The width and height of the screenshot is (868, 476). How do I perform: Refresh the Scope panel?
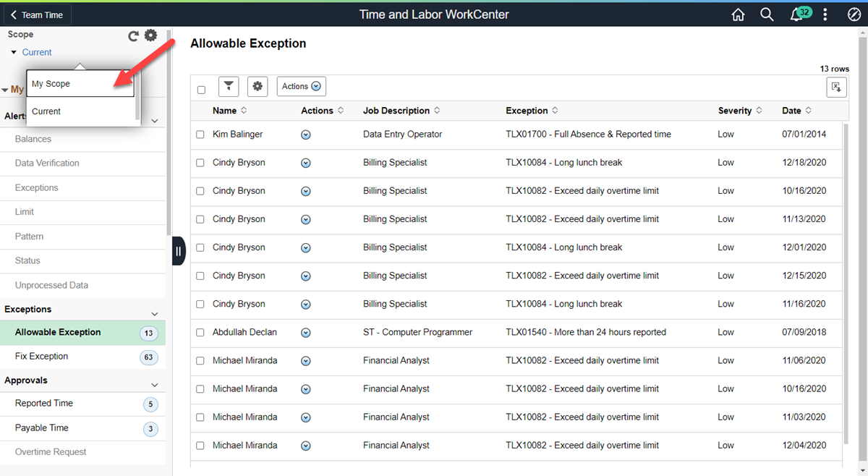click(133, 36)
